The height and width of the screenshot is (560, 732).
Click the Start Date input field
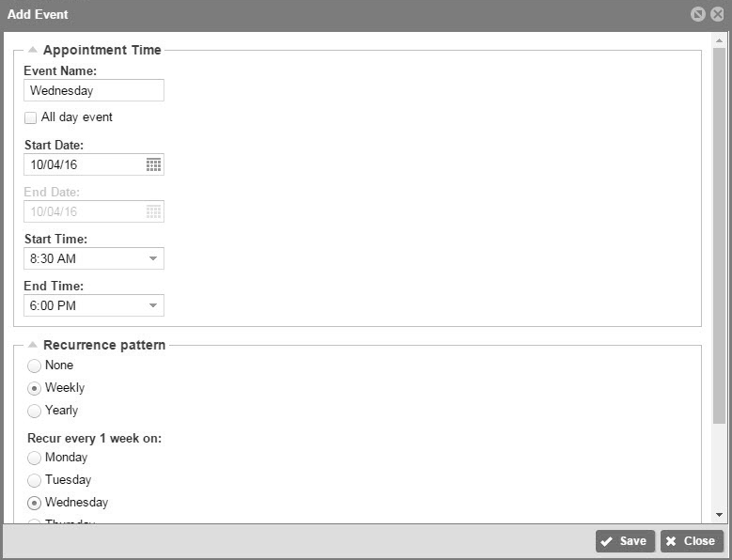[x=94, y=164]
